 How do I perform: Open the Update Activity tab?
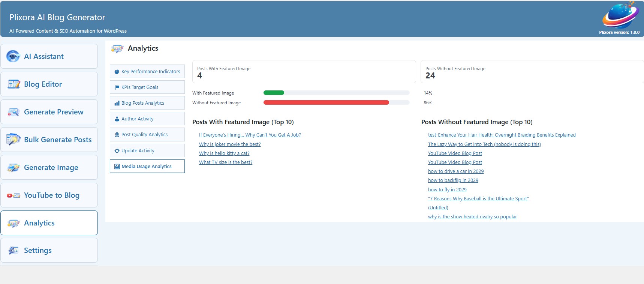pos(147,150)
